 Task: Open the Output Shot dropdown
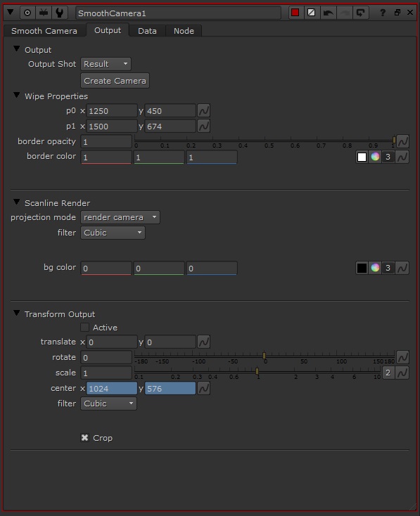click(x=106, y=64)
